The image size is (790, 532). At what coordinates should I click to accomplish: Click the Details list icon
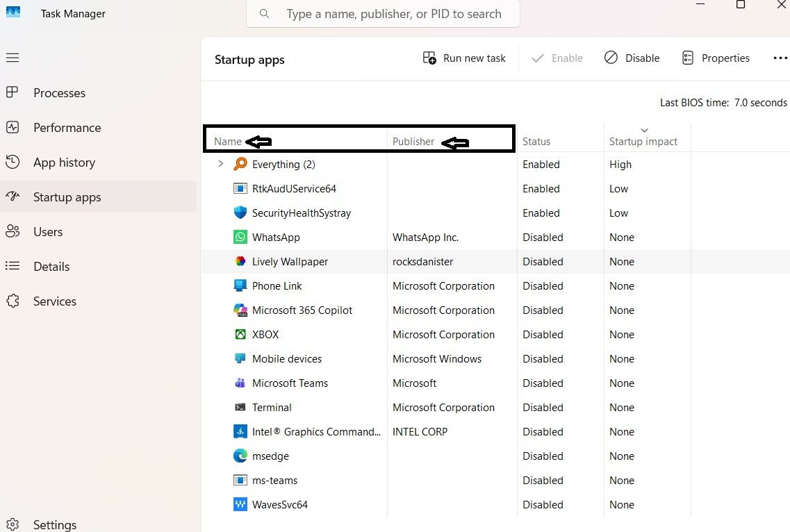tap(13, 266)
